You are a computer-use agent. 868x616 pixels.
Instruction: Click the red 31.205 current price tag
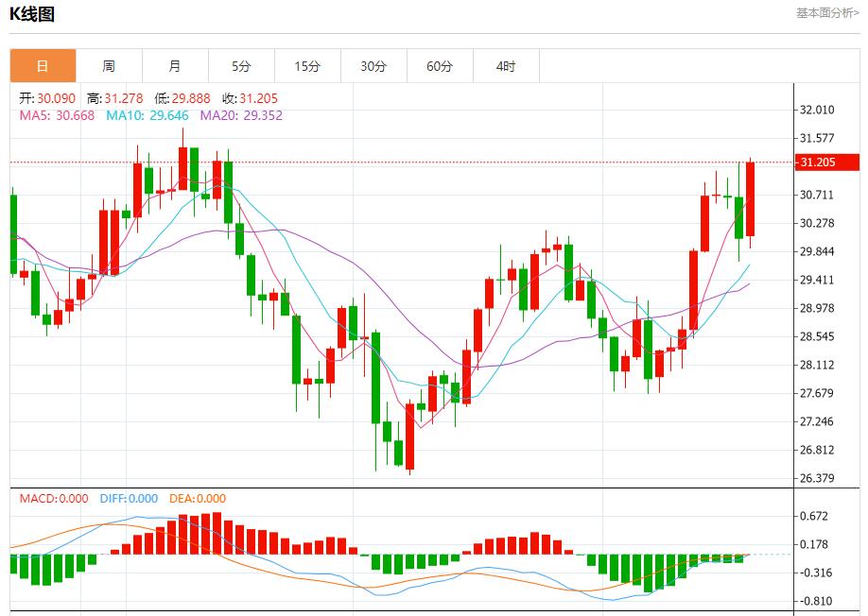(x=826, y=163)
